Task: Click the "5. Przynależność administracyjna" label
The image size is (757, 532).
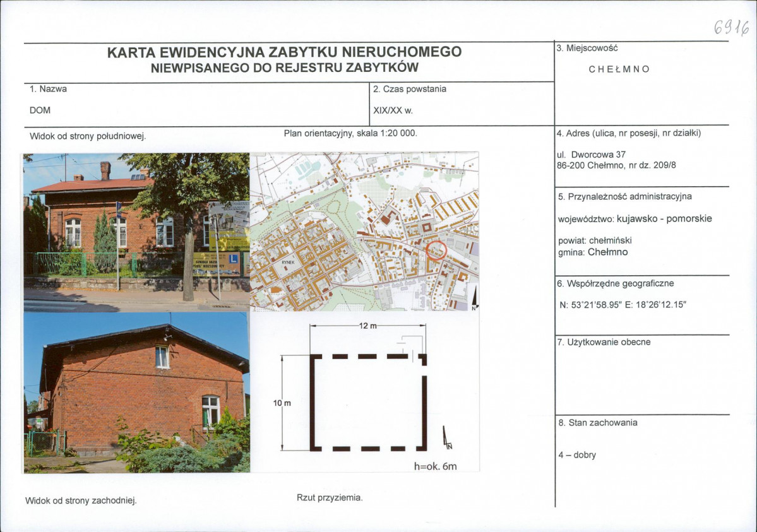Action: click(624, 196)
